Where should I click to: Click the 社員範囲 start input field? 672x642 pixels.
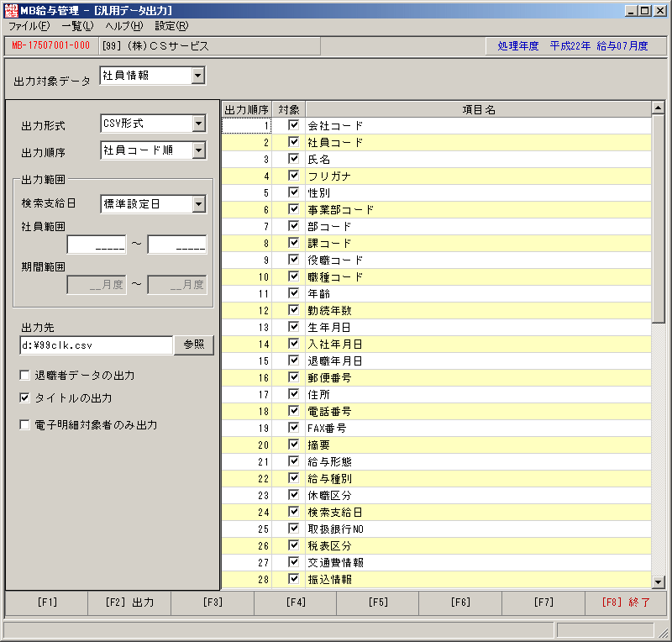(x=97, y=245)
